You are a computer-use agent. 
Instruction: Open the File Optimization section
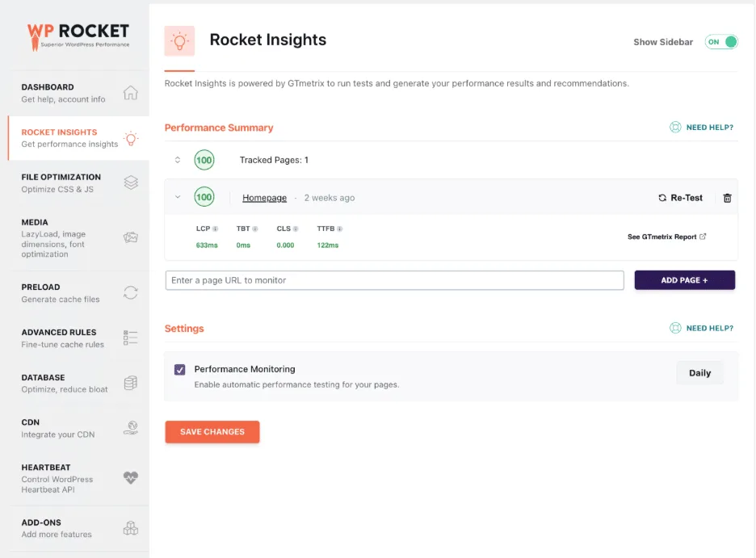(78, 183)
